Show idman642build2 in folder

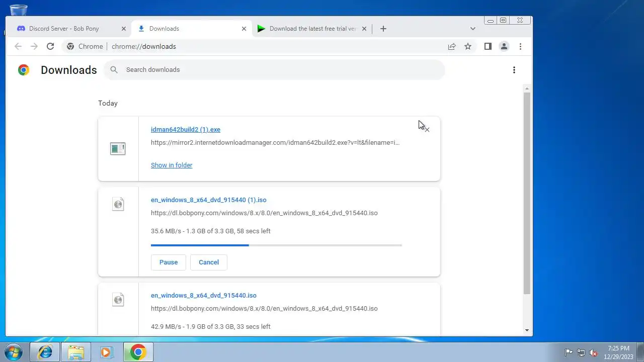pos(172,165)
